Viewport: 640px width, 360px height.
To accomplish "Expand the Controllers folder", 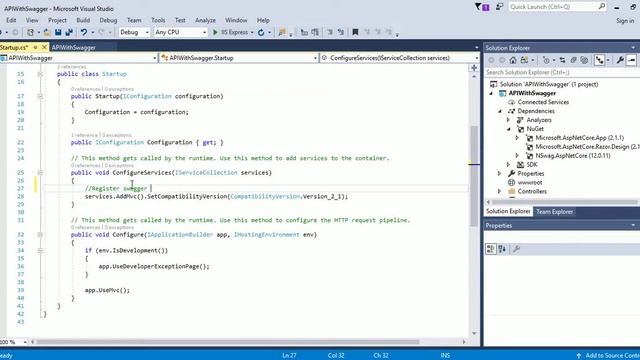I will [x=500, y=191].
